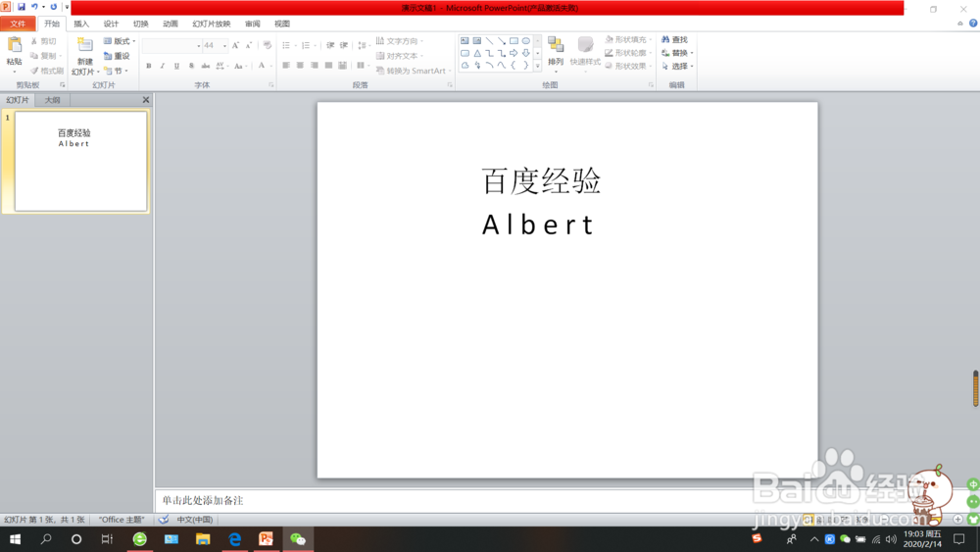This screenshot has width=980, height=552.
Task: Click the Paste (粘贴) icon
Action: (14, 45)
